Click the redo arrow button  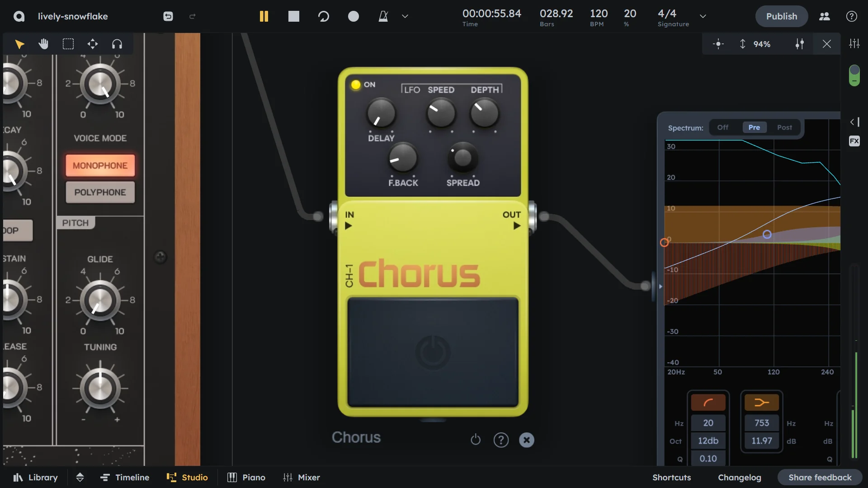click(192, 16)
